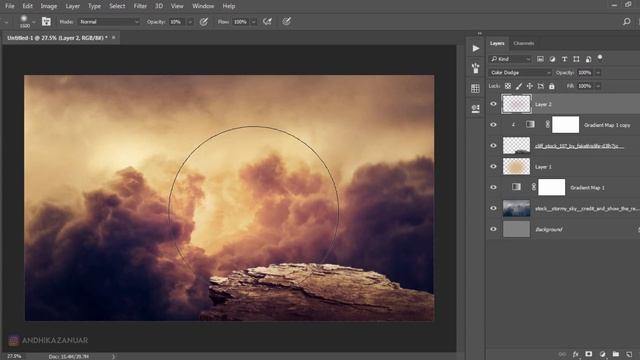The width and height of the screenshot is (640, 360).
Task: Lock all padlock icon
Action: (551, 86)
